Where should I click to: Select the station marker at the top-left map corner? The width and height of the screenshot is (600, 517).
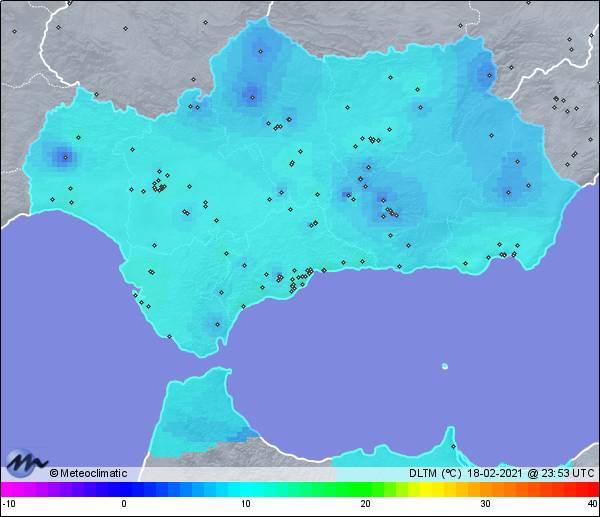point(14,31)
